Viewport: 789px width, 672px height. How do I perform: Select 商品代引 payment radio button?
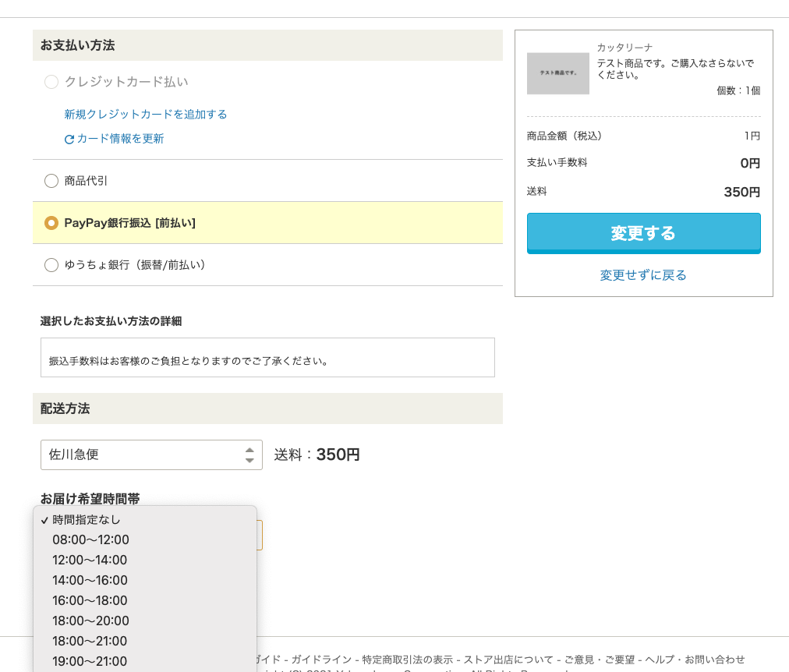(x=51, y=181)
